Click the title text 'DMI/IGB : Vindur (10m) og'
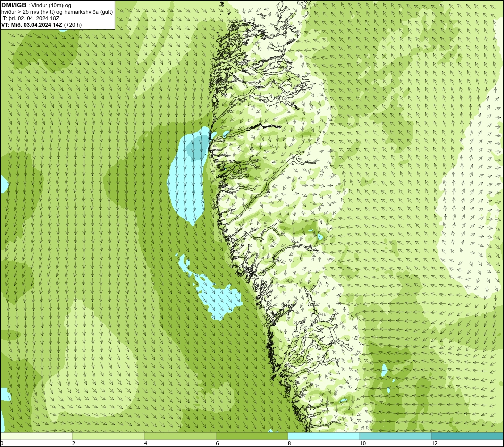 point(36,5)
